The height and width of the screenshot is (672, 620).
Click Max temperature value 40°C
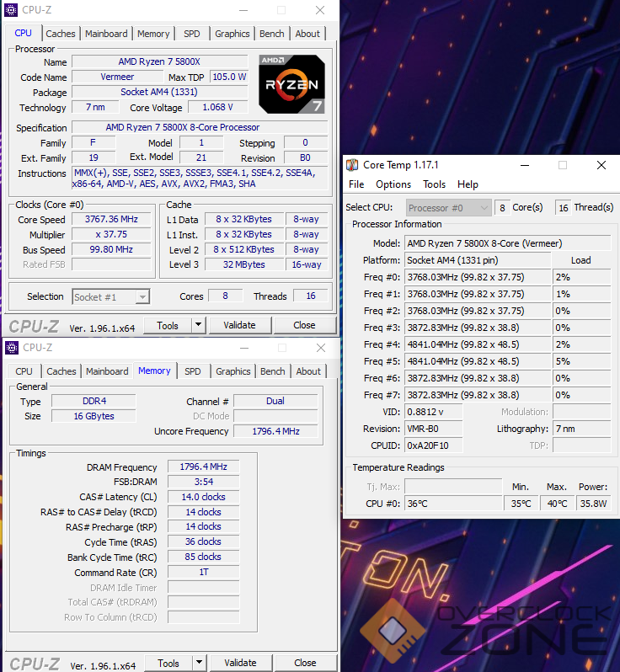coord(557,504)
